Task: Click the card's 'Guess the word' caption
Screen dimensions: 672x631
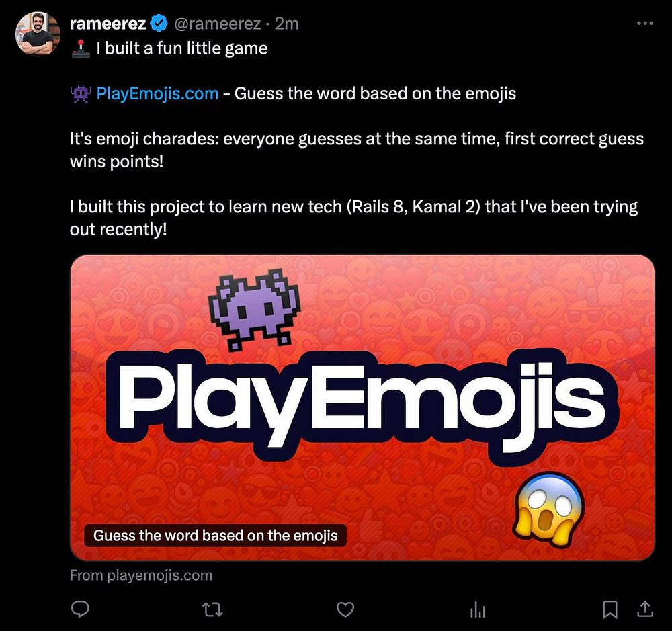Action: (x=215, y=536)
